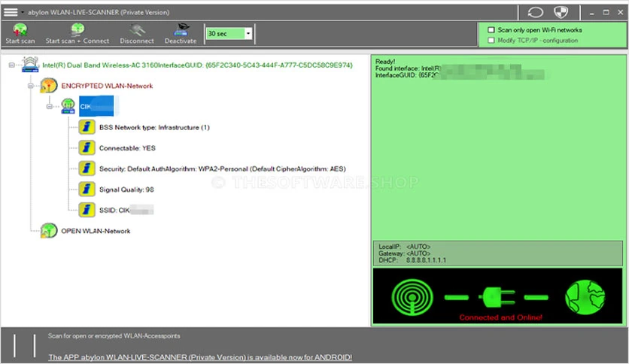
Task: Click info icon beside SSID row
Action: click(x=87, y=210)
